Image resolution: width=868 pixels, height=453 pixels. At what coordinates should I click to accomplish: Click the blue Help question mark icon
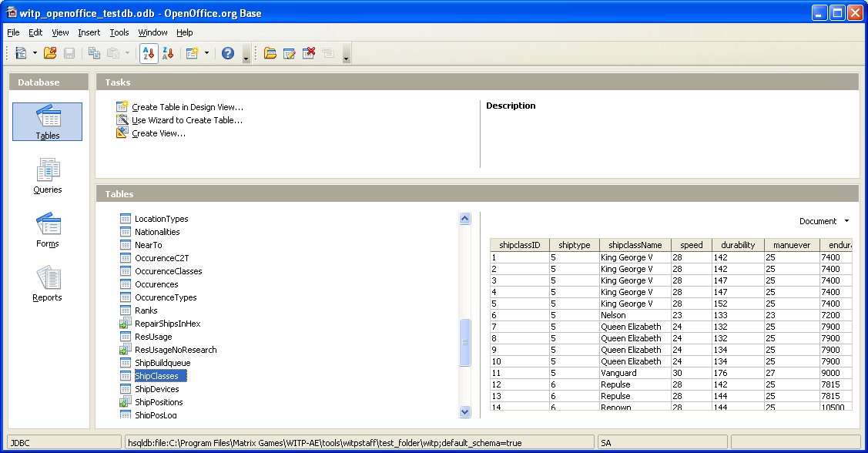coord(228,53)
